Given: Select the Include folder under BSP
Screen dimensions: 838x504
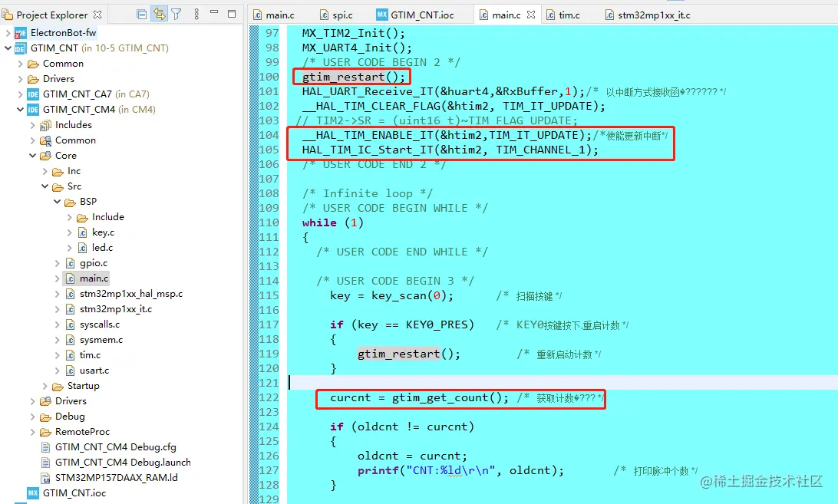Looking at the screenshot, I should tap(108, 217).
